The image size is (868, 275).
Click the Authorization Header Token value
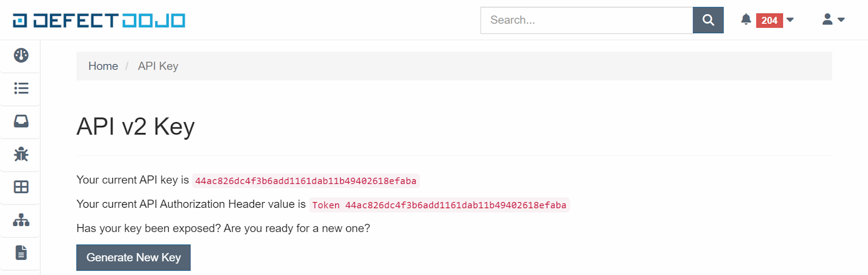[439, 205]
